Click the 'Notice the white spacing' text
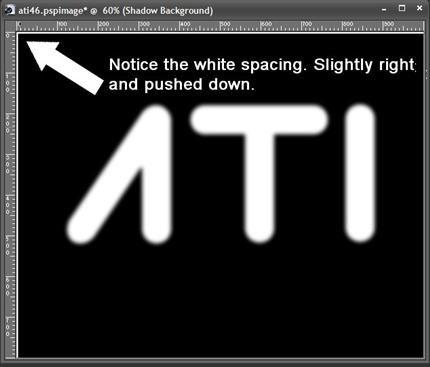430x367 pixels. [x=207, y=65]
